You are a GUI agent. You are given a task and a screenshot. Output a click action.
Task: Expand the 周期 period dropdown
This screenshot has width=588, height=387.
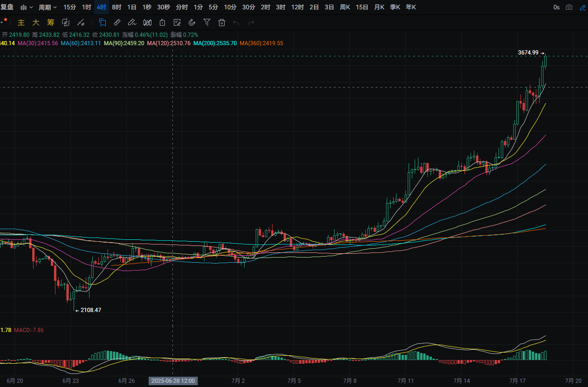coord(48,7)
